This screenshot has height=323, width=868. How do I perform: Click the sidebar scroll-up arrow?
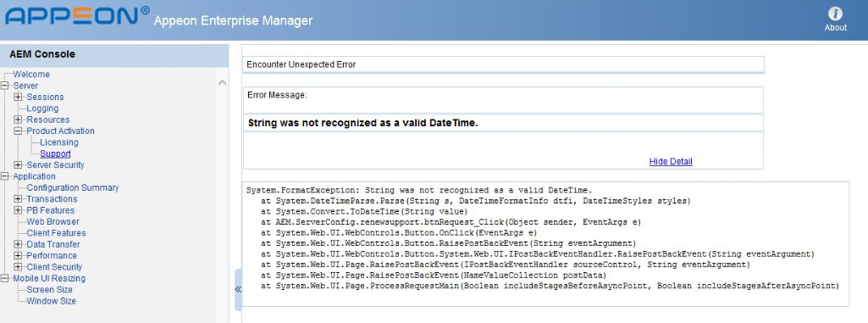[222, 83]
